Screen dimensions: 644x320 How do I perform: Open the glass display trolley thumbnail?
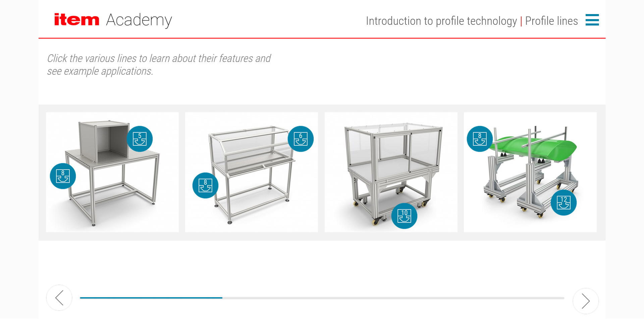[x=252, y=172]
